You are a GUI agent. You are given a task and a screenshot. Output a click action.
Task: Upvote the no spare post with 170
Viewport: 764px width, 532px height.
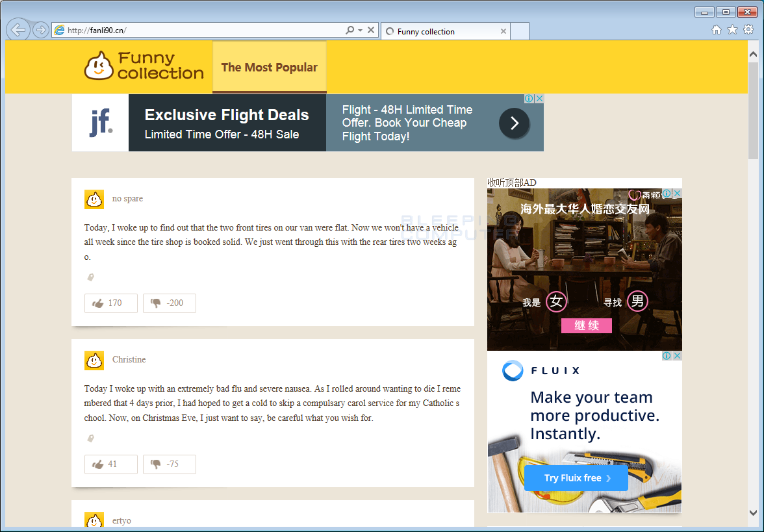pyautogui.click(x=111, y=303)
